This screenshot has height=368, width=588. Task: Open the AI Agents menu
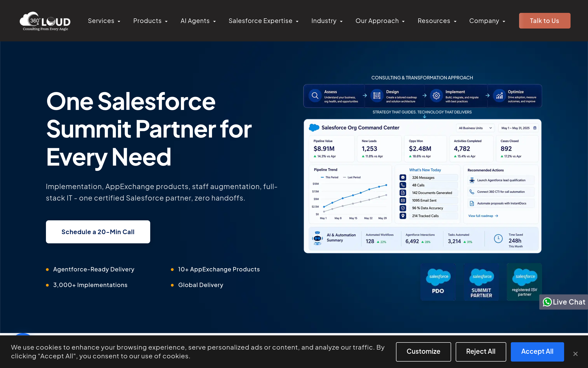tap(195, 21)
